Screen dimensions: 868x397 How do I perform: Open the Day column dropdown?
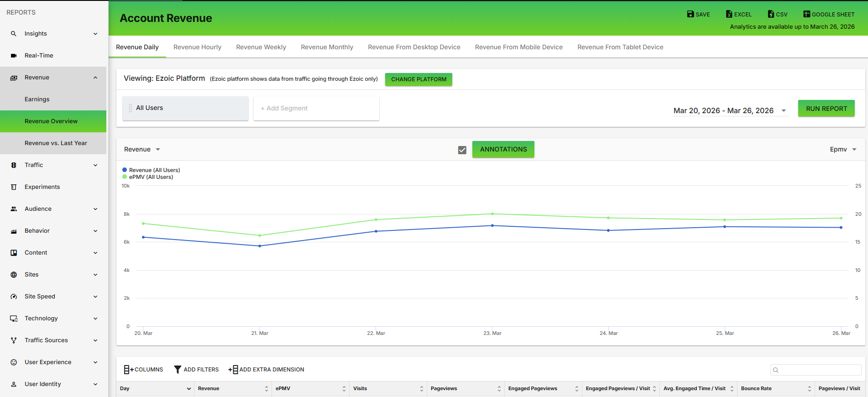(x=188, y=389)
